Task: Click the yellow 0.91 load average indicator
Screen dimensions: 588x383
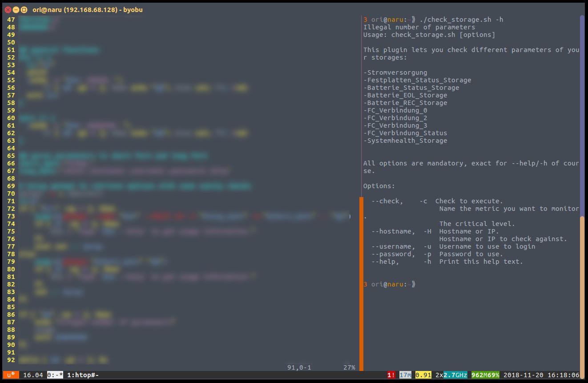Action: pyautogui.click(x=423, y=375)
